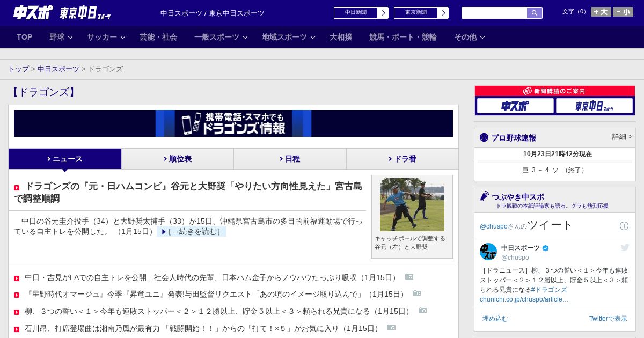Go to TOP in navigation bar

coord(25,37)
